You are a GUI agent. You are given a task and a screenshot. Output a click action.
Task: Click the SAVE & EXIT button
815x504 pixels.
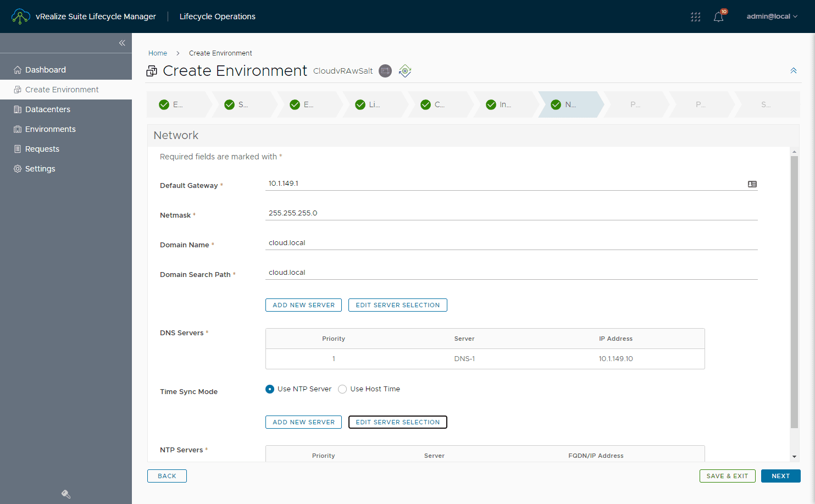(x=727, y=476)
